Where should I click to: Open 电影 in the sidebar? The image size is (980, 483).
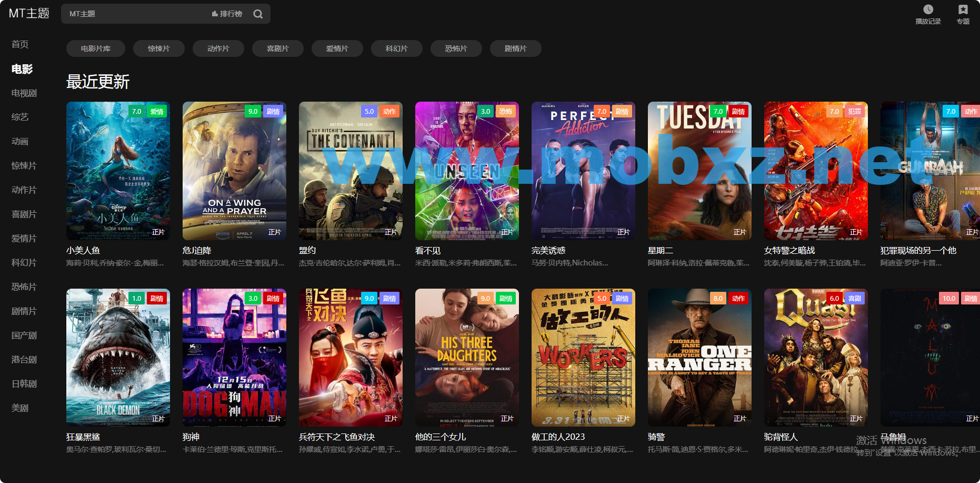coord(22,69)
